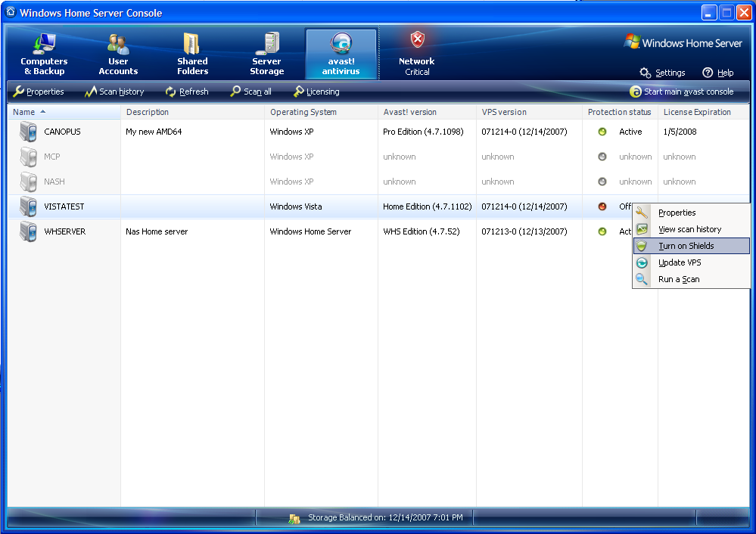Viewport: 756px width, 534px height.
Task: Choose Properties in the context menu
Action: click(x=692, y=213)
